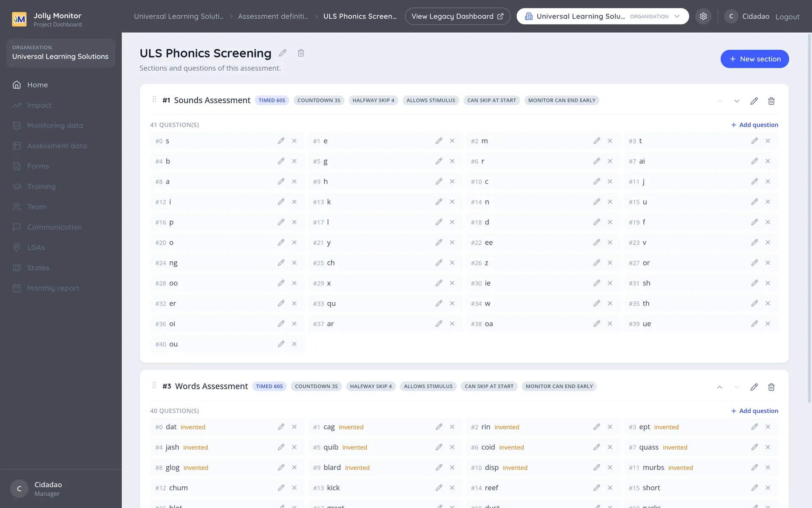Image resolution: width=812 pixels, height=508 pixels.
Task: Edit the ULS Phonics Screening title
Action: [283, 53]
